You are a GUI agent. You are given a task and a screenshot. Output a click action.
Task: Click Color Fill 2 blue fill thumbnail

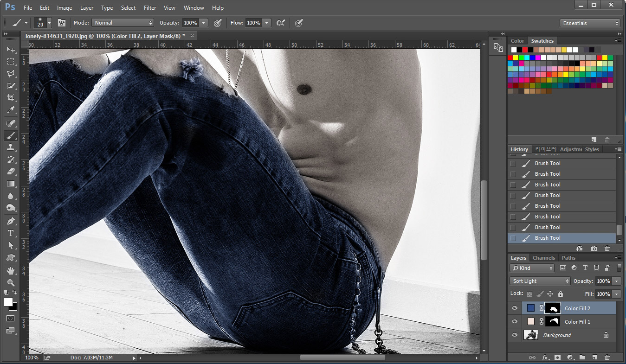(x=531, y=308)
